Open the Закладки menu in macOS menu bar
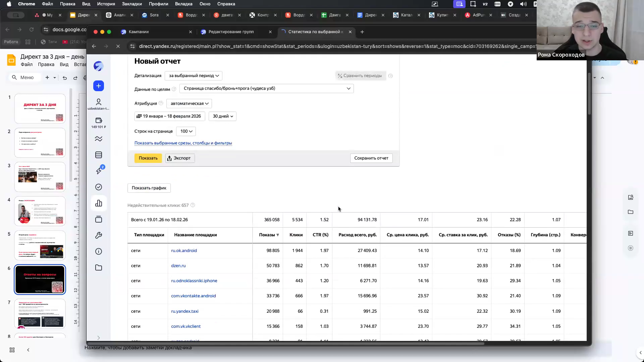The width and height of the screenshot is (644, 362). point(132,4)
